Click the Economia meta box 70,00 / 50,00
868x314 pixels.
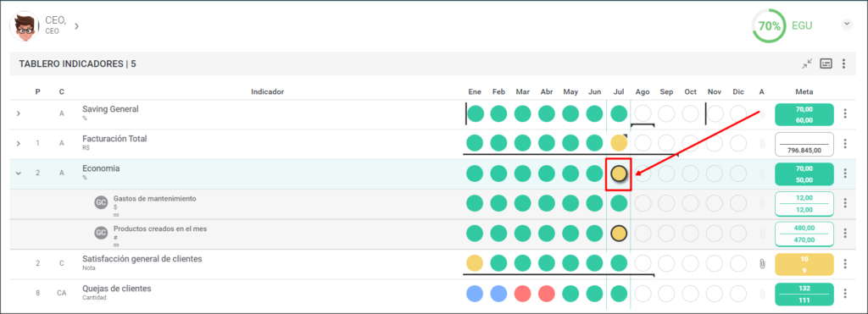point(804,174)
